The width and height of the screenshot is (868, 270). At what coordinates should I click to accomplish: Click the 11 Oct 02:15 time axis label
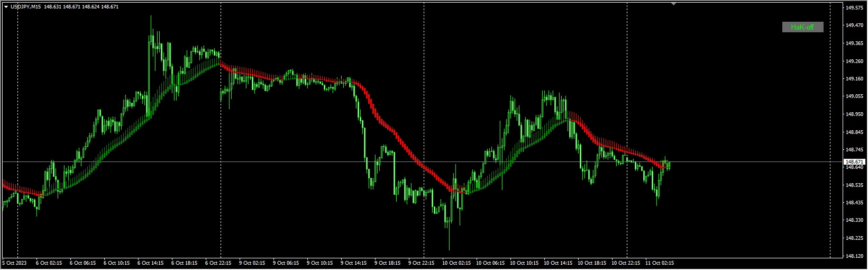[660, 263]
